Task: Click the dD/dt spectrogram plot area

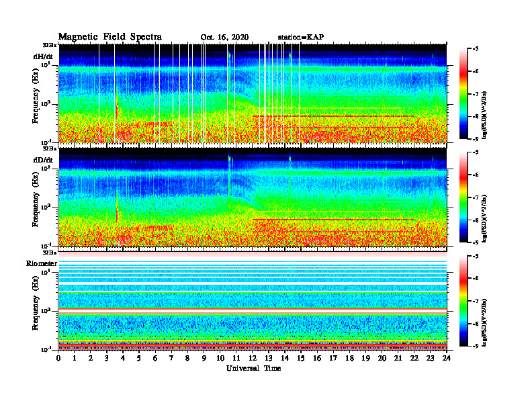Action: pyautogui.click(x=253, y=197)
